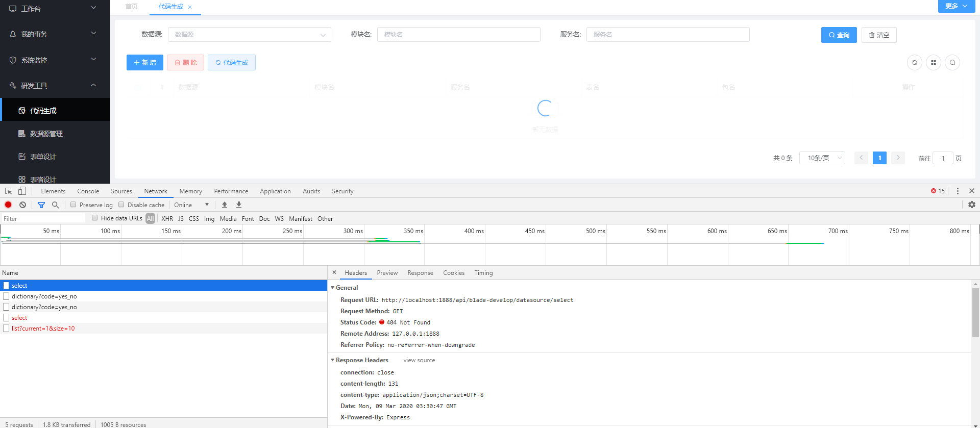
Task: Click the table refresh round icon
Action: coord(915,63)
